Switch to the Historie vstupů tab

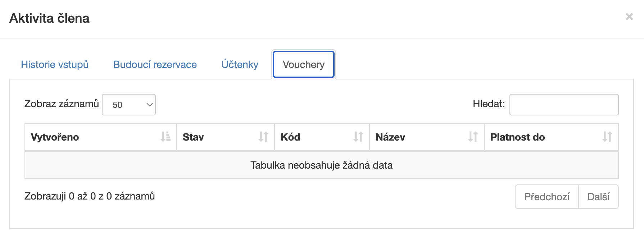point(55,64)
